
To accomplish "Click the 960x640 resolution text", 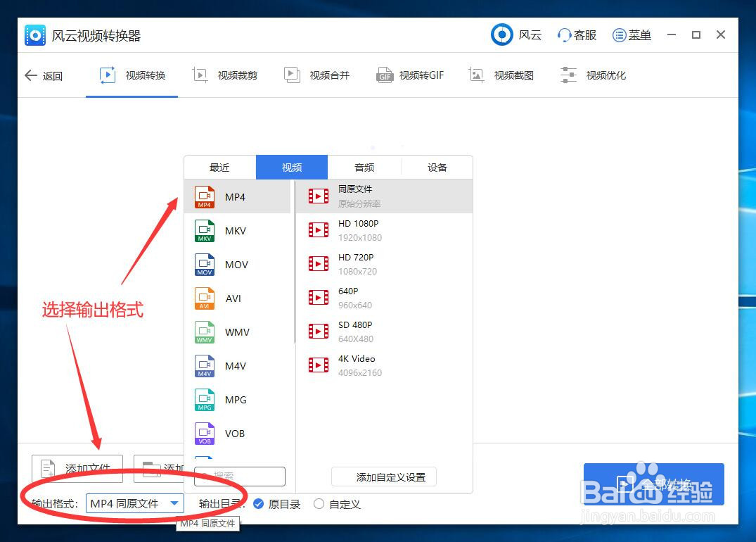I will point(355,305).
